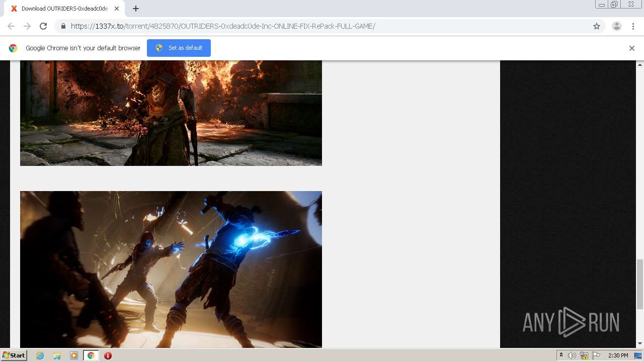Click the scrollbar up arrow

[640, 64]
